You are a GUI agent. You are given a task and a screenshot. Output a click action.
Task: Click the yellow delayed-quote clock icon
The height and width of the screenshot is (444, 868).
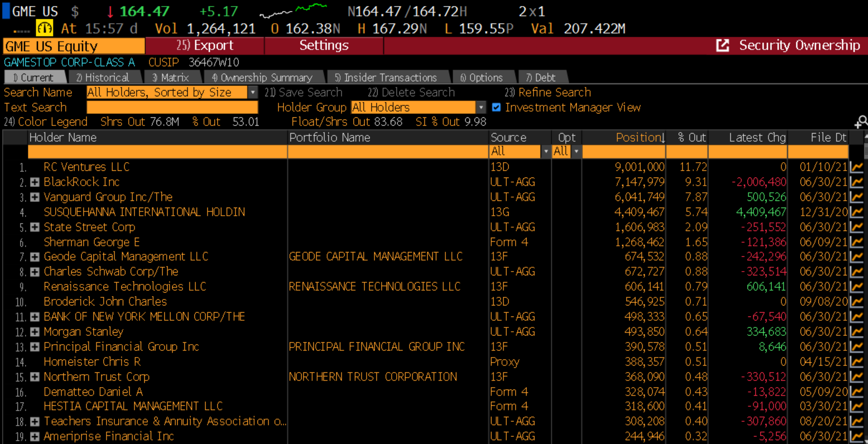point(44,28)
